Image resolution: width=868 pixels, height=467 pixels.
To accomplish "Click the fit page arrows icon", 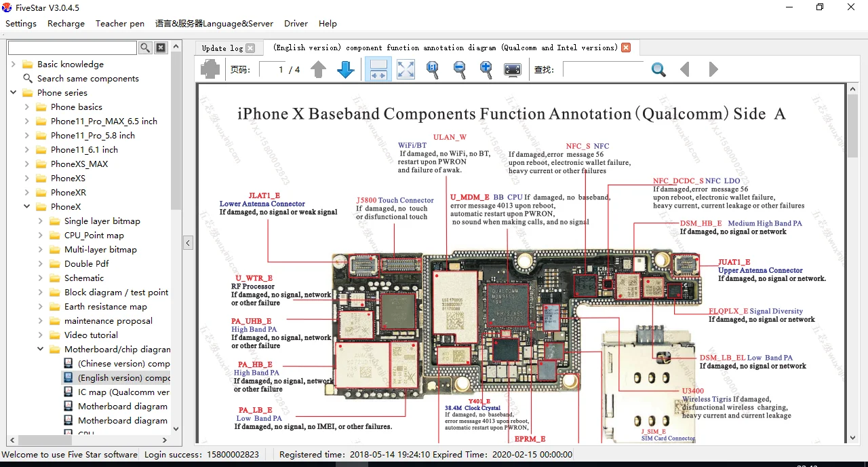I will (x=406, y=69).
